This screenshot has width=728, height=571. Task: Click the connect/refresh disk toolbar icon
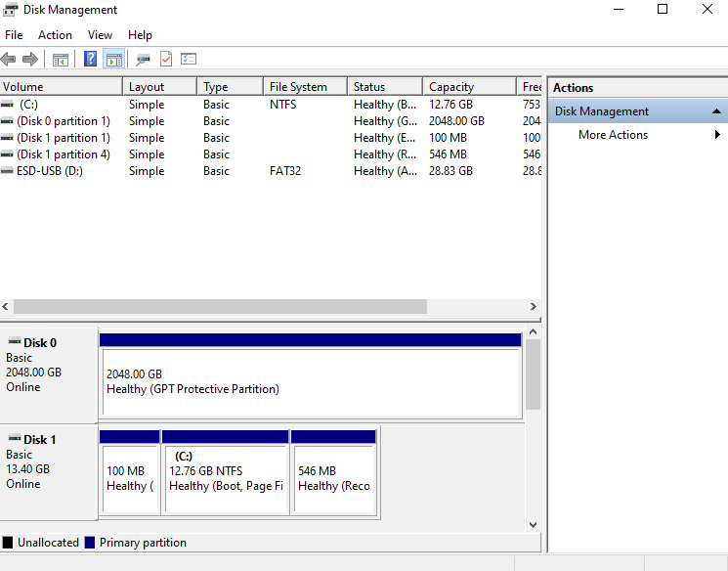click(143, 59)
